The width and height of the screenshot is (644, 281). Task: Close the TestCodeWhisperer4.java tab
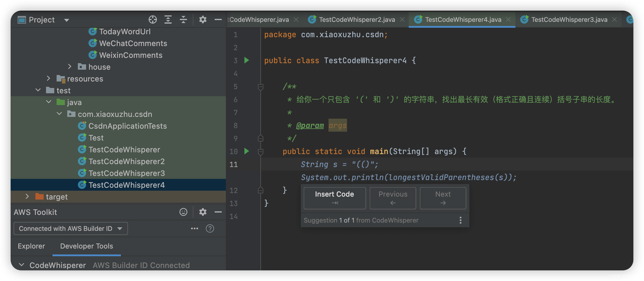(508, 19)
